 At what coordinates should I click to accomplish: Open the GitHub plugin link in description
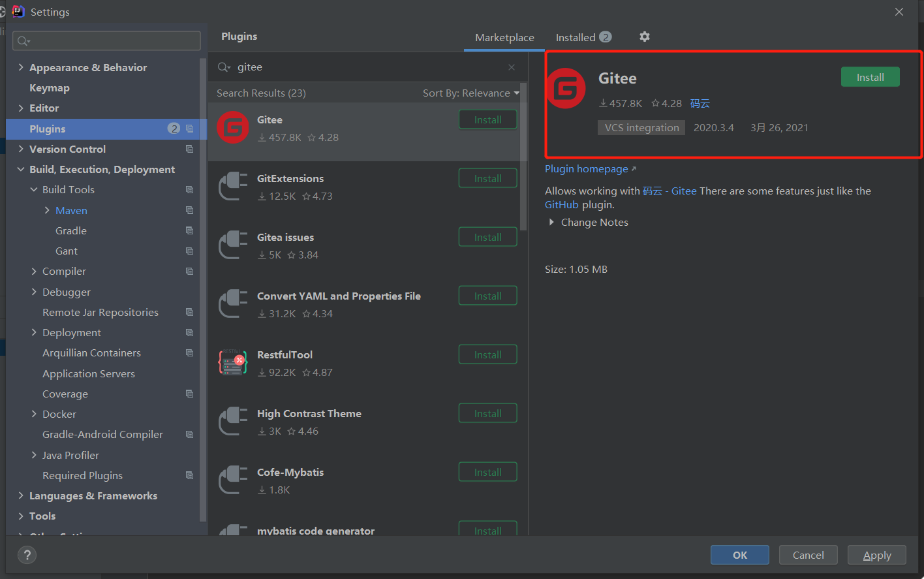point(562,204)
